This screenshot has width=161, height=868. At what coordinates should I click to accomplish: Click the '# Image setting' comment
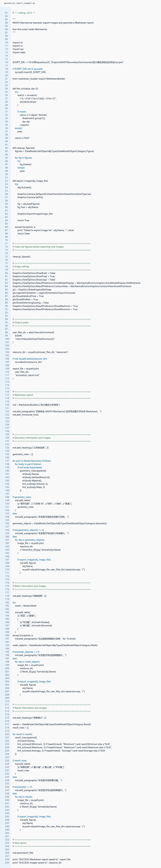pyautogui.click(x=20, y=267)
